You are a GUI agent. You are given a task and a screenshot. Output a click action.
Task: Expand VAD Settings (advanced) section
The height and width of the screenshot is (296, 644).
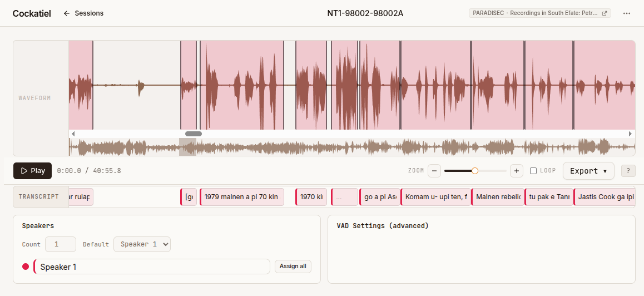(x=383, y=226)
